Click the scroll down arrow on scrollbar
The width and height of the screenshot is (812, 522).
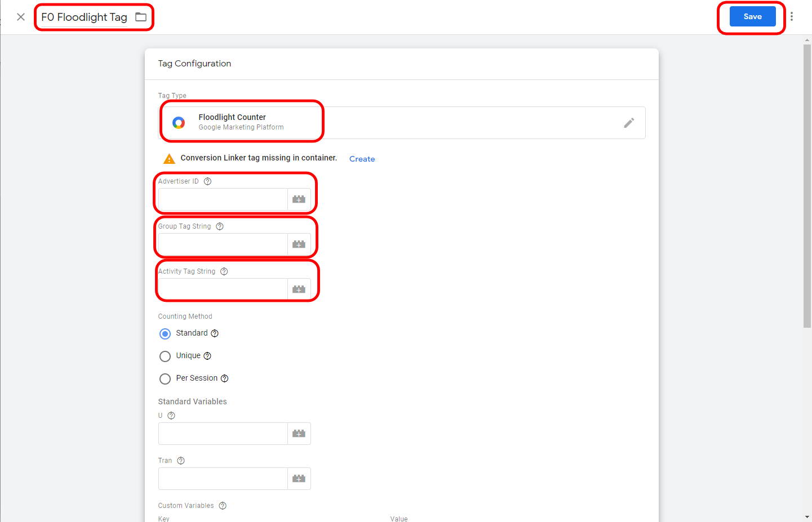click(x=807, y=516)
